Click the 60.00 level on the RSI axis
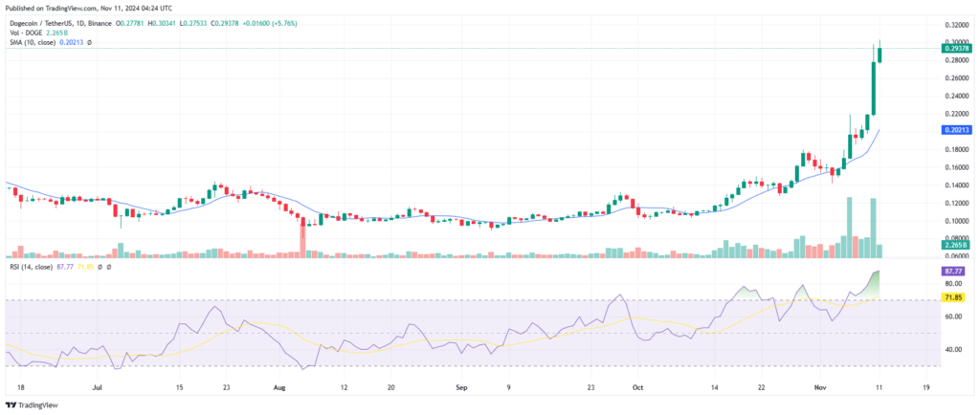 click(x=953, y=317)
